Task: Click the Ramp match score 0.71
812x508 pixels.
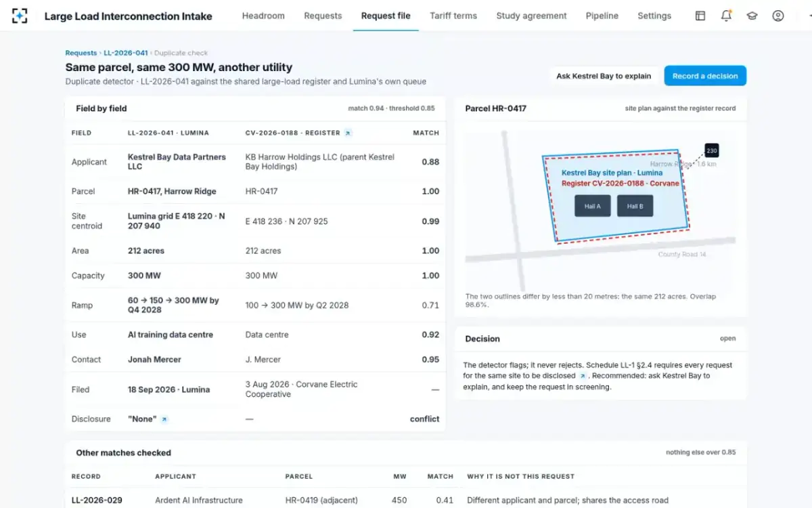Action: click(430, 305)
